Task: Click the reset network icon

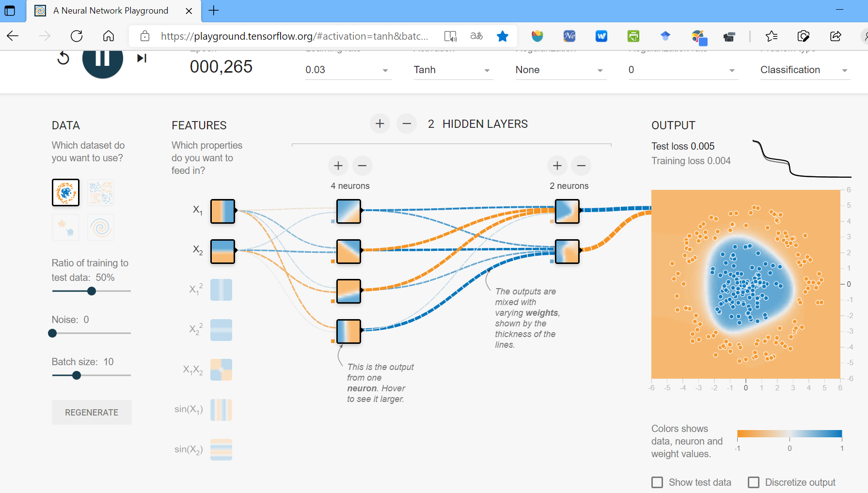Action: tap(63, 59)
